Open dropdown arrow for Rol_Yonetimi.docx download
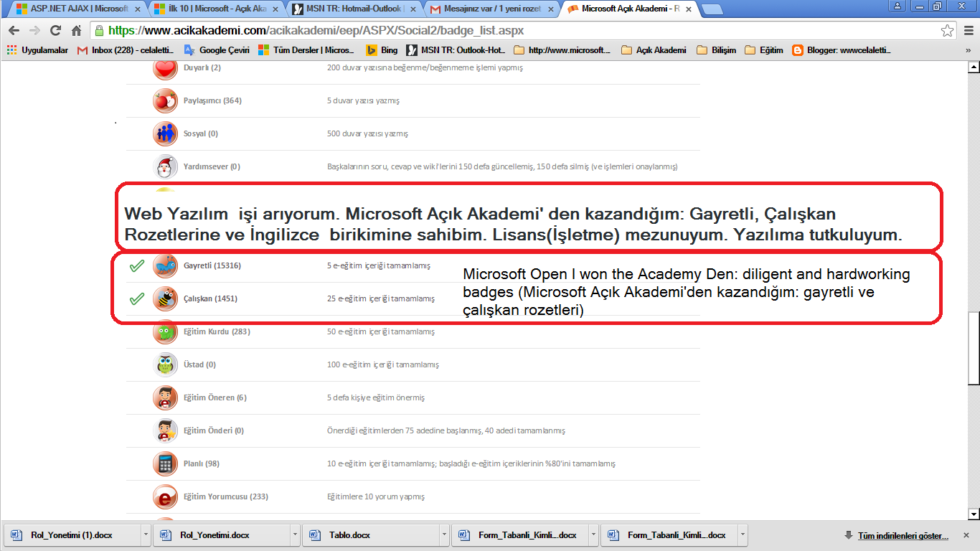 (x=296, y=535)
